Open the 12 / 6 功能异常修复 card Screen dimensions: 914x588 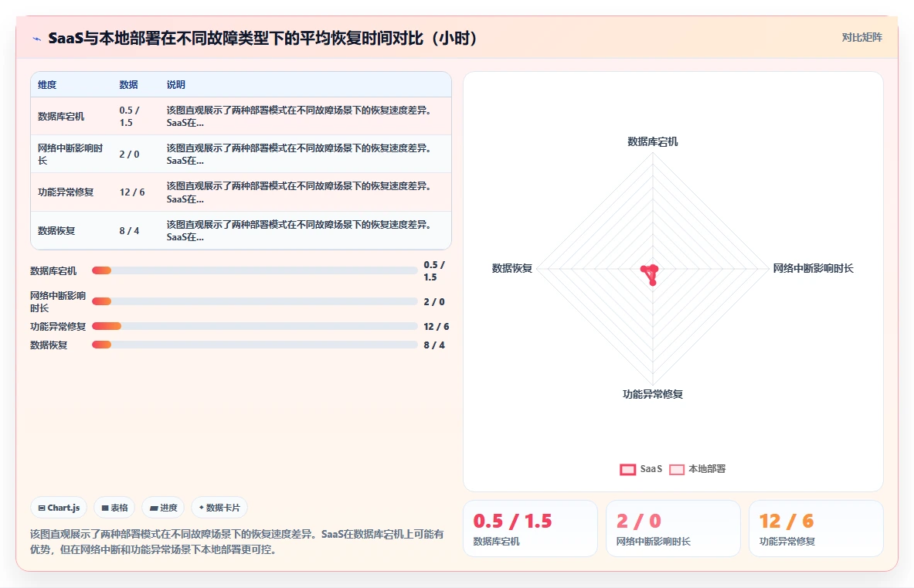816,529
